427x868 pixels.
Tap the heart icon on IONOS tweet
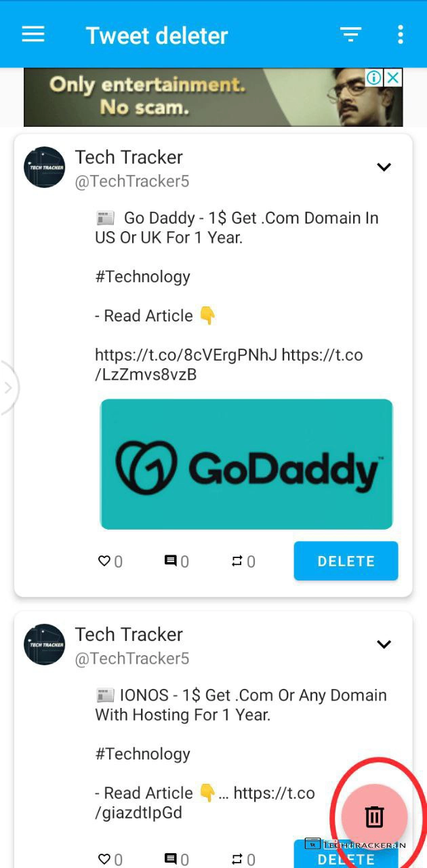(x=104, y=859)
